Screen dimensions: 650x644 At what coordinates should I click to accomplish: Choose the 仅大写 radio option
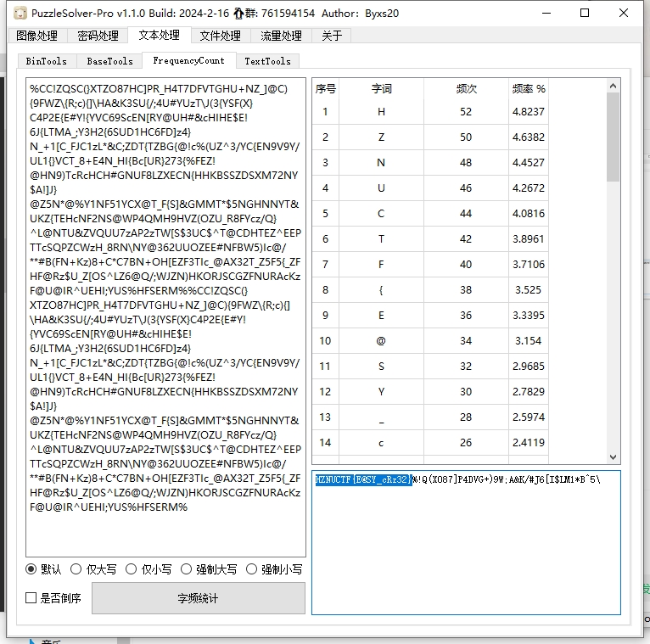click(76, 569)
